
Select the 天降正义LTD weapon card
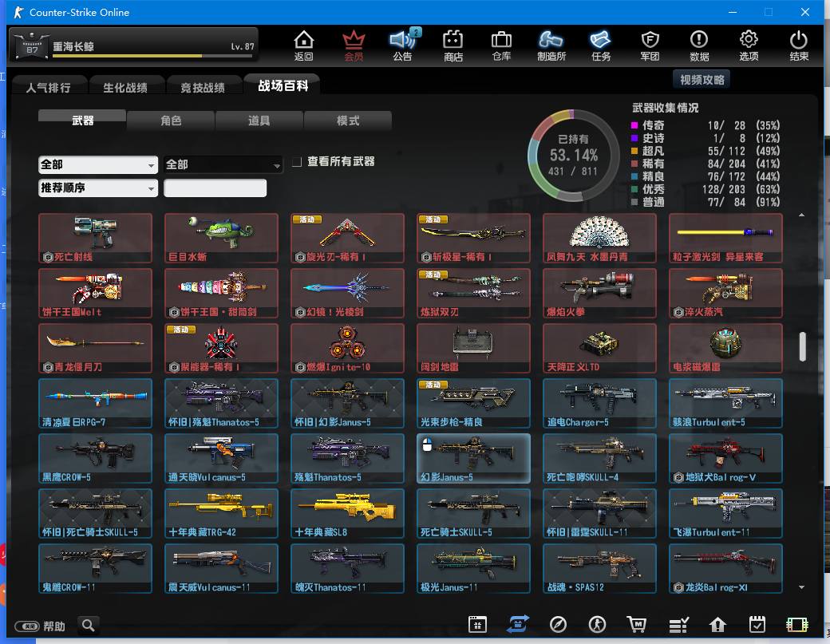tap(599, 348)
